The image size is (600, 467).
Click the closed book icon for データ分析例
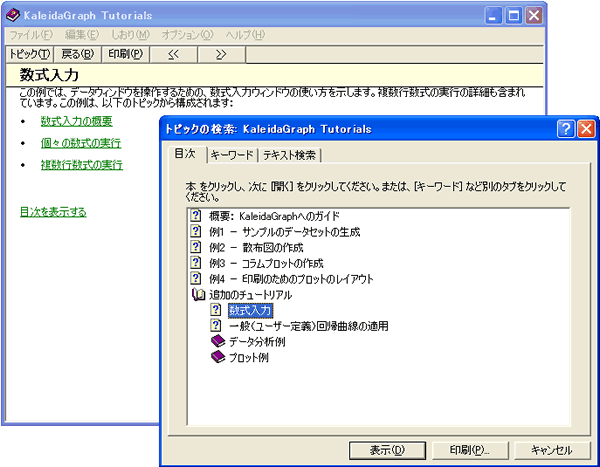(218, 341)
